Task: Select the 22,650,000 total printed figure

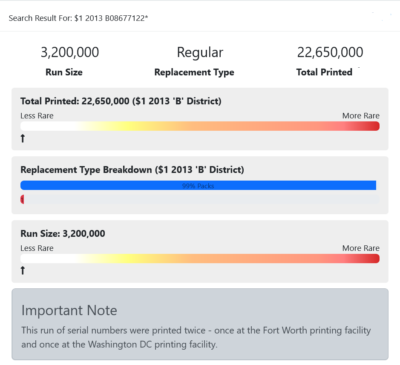Action: click(x=330, y=52)
